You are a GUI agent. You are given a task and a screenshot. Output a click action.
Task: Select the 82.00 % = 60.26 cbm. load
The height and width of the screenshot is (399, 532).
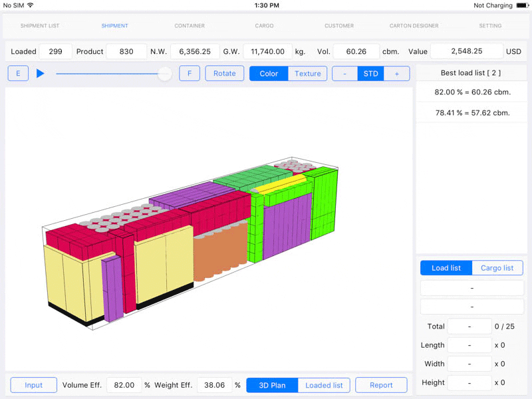click(472, 92)
